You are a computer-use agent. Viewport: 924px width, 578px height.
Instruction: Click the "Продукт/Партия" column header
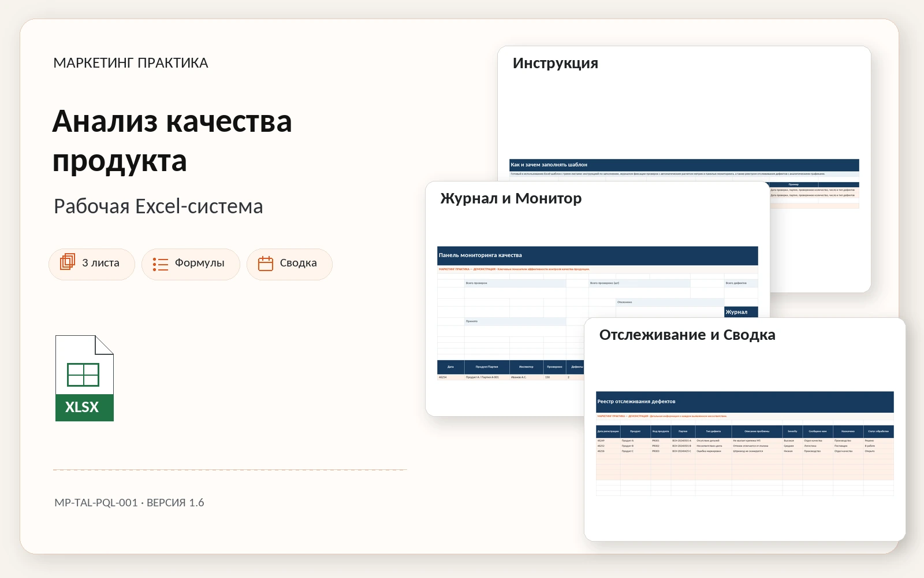tap(487, 367)
